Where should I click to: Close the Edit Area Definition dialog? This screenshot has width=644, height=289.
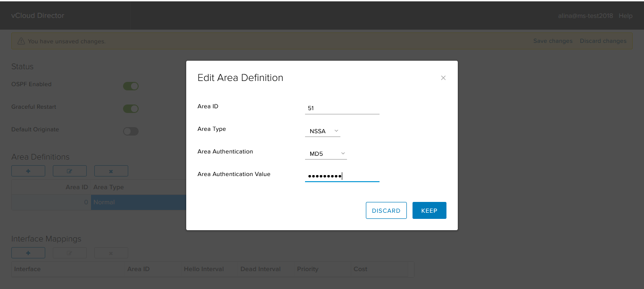(x=443, y=78)
